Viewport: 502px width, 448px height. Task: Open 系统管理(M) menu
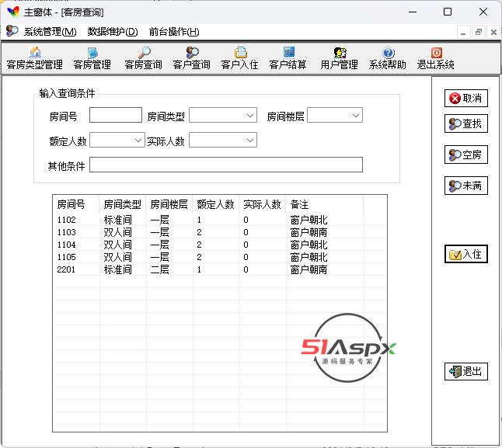click(x=50, y=32)
